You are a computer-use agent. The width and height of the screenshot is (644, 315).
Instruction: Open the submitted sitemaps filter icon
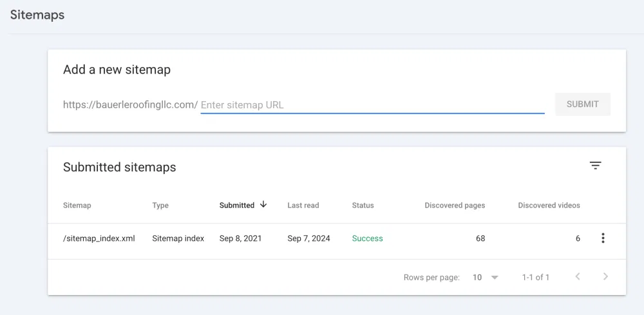pos(595,166)
